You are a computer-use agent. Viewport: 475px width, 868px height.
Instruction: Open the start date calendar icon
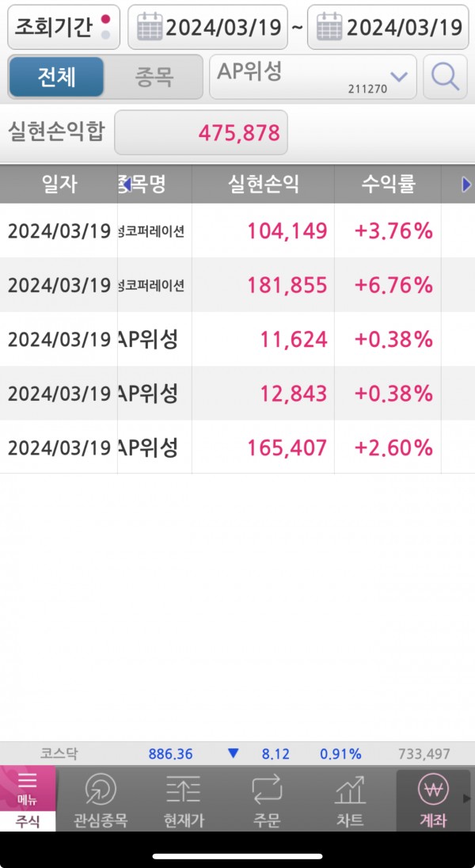click(149, 28)
